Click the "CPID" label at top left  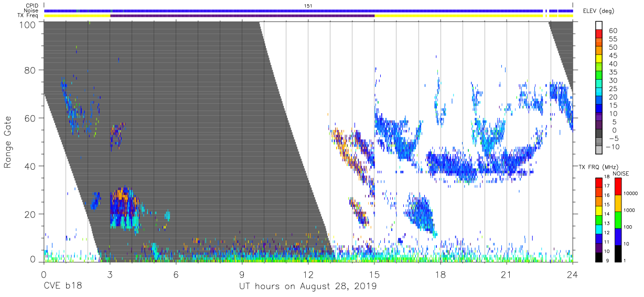click(x=31, y=5)
